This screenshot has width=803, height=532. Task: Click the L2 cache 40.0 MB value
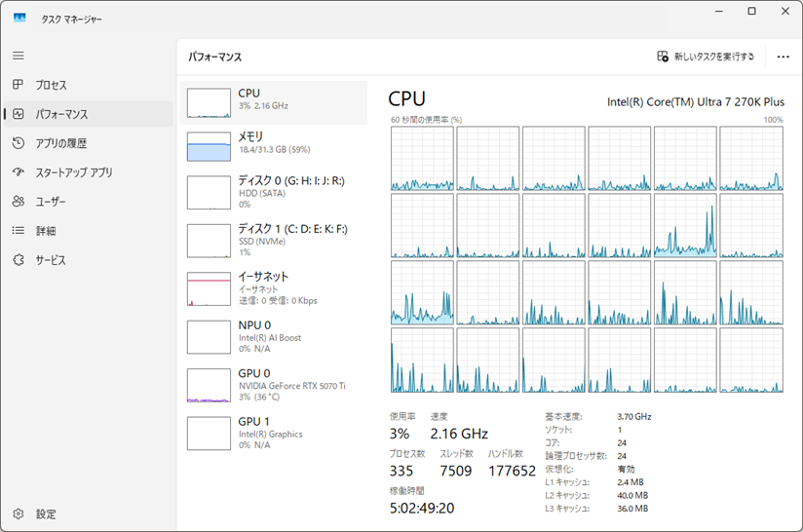[632, 496]
